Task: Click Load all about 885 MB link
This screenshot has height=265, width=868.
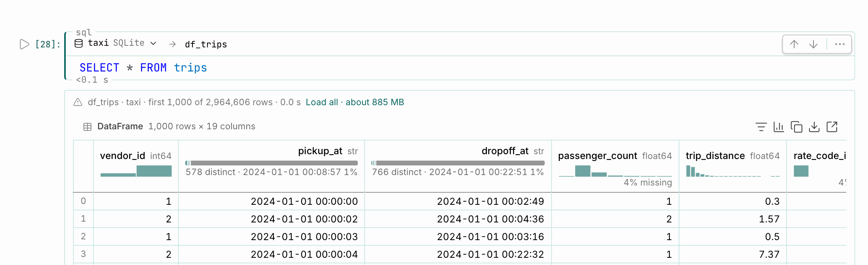Action: coord(355,102)
